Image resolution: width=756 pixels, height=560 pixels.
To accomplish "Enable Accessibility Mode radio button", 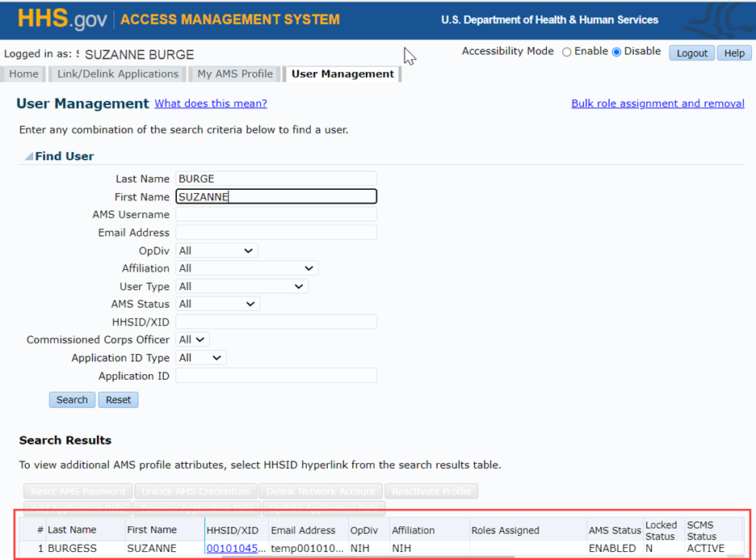I will click(566, 52).
